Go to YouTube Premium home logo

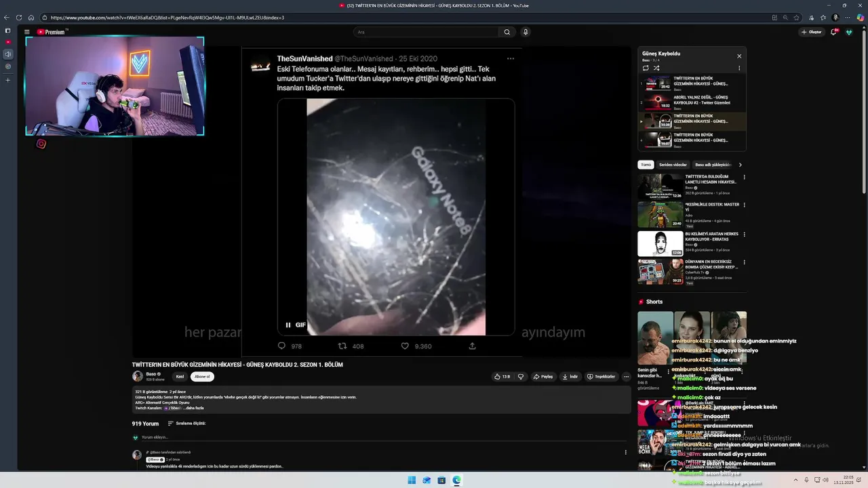tap(52, 32)
